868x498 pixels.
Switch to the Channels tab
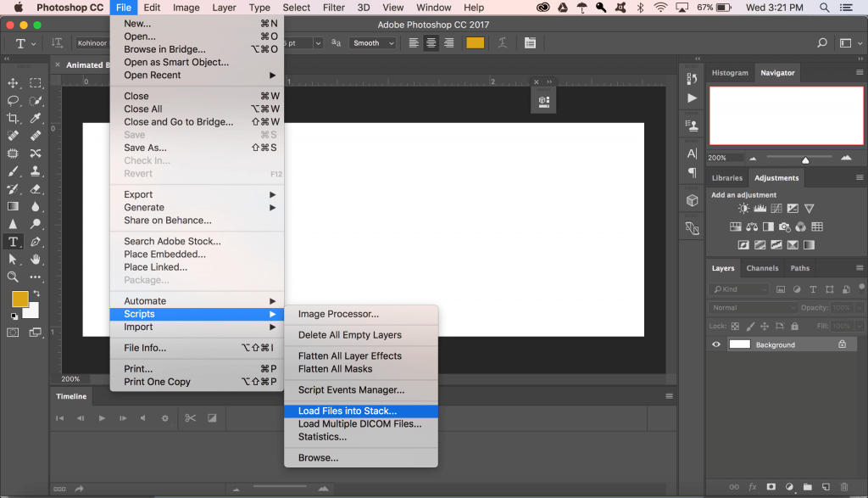pyautogui.click(x=762, y=268)
